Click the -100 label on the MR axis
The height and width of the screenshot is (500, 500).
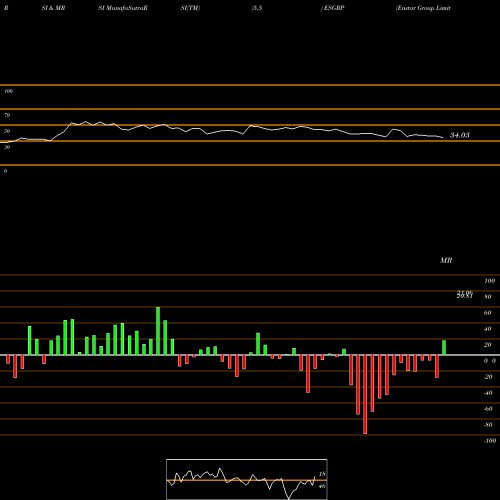click(490, 441)
